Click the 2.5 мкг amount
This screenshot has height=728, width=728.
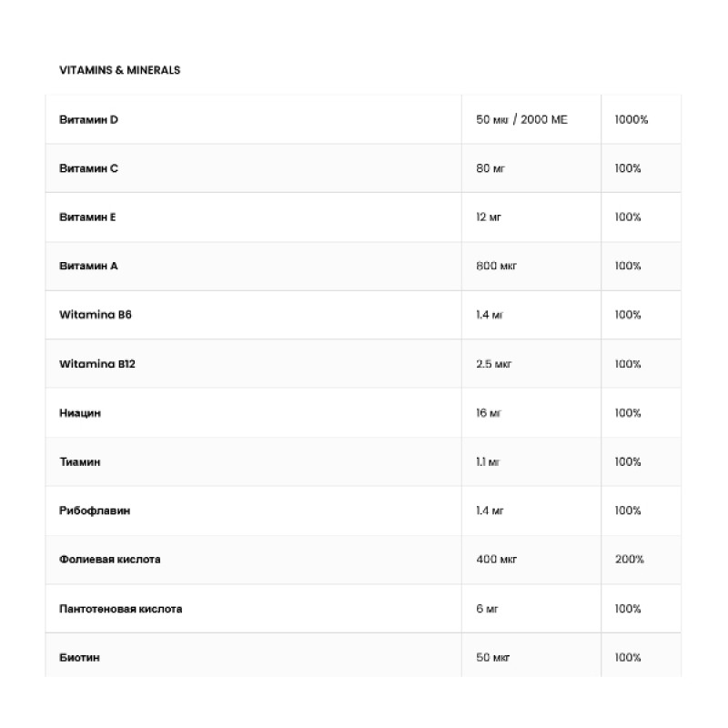(x=494, y=364)
